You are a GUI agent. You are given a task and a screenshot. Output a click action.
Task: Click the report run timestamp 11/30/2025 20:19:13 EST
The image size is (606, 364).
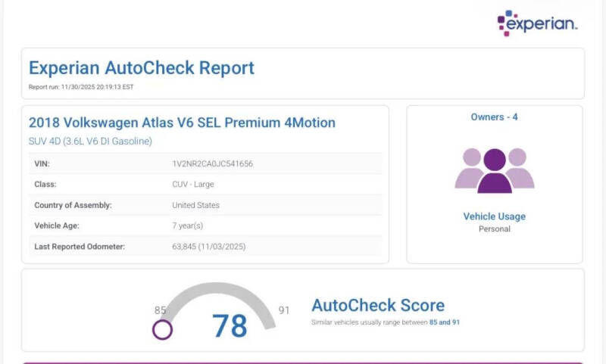point(81,87)
